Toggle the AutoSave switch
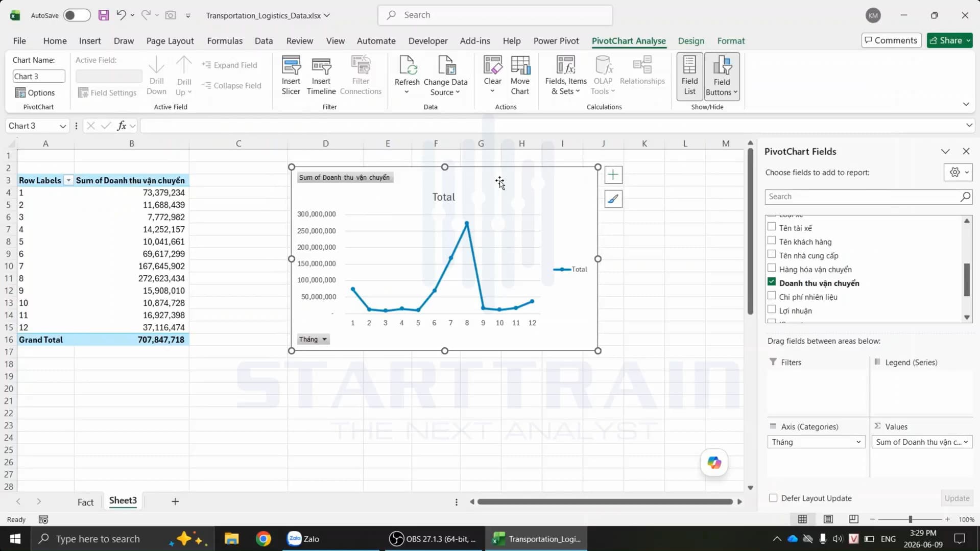Viewport: 980px width, 551px height. coord(77,15)
